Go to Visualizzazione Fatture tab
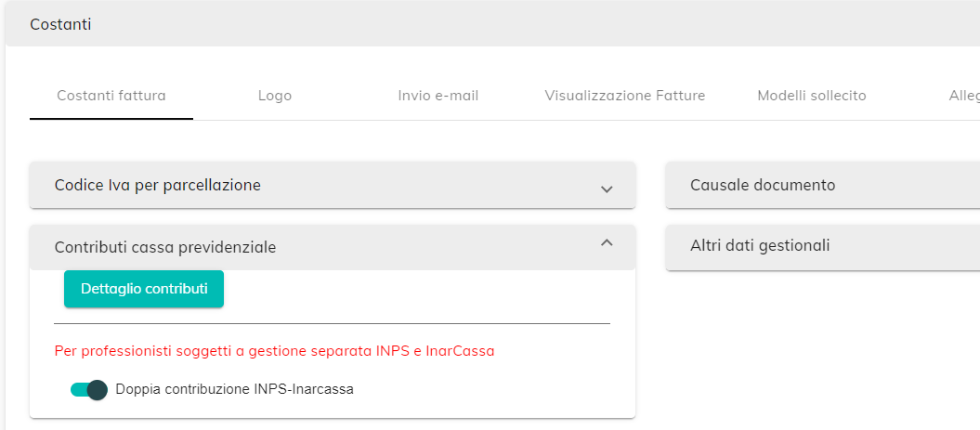 click(625, 97)
